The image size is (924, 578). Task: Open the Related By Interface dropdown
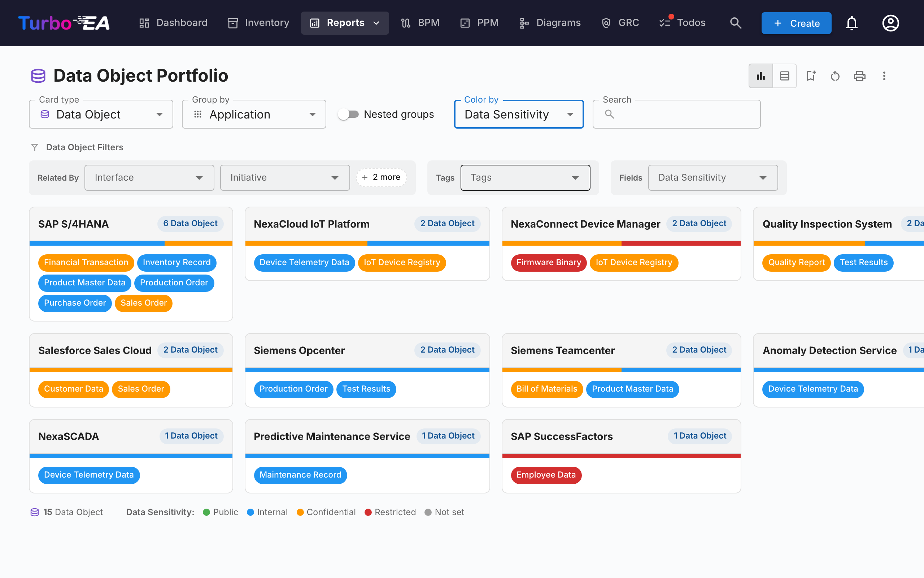(x=149, y=178)
